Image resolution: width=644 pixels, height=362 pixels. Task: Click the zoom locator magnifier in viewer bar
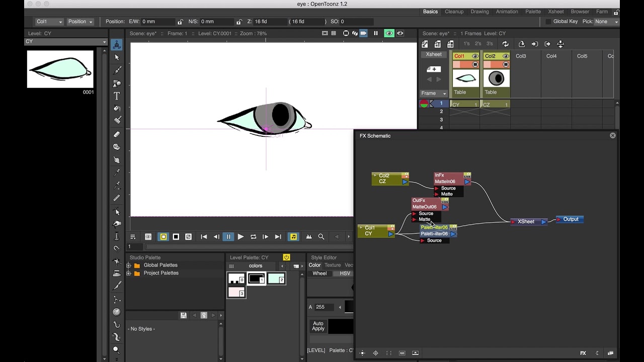321,237
